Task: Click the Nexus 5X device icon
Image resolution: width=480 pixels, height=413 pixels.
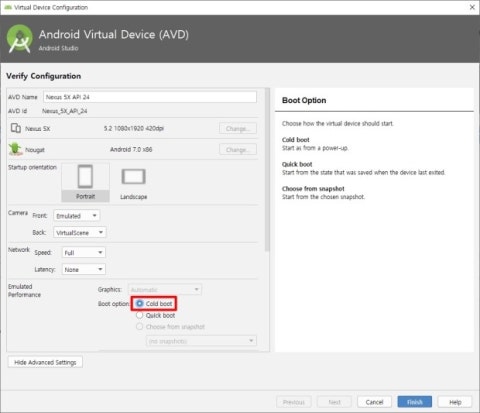Action: pos(15,128)
